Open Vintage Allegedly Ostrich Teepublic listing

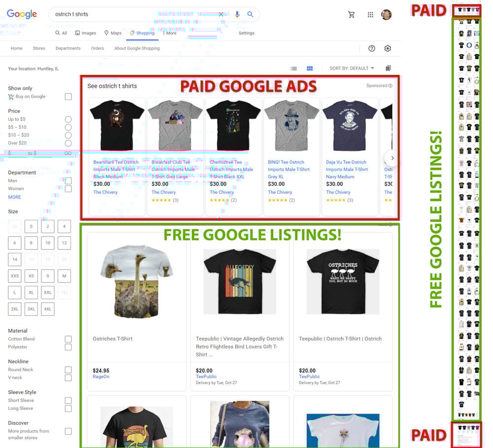[x=240, y=346]
